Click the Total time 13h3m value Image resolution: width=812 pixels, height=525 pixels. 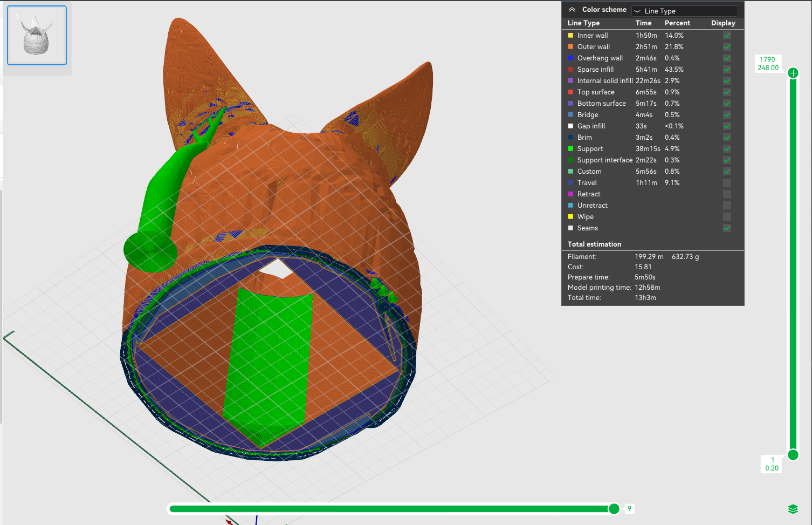click(645, 298)
